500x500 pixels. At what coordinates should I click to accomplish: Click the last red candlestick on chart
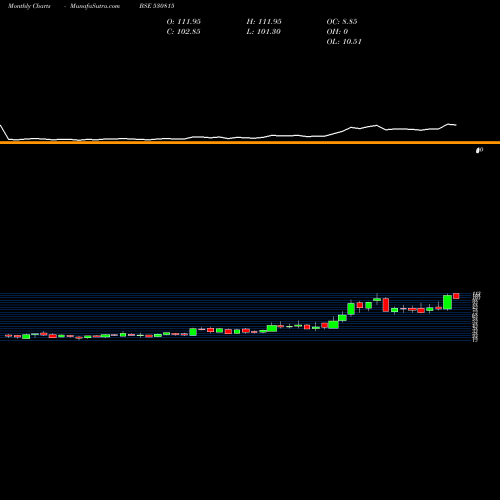pos(456,296)
